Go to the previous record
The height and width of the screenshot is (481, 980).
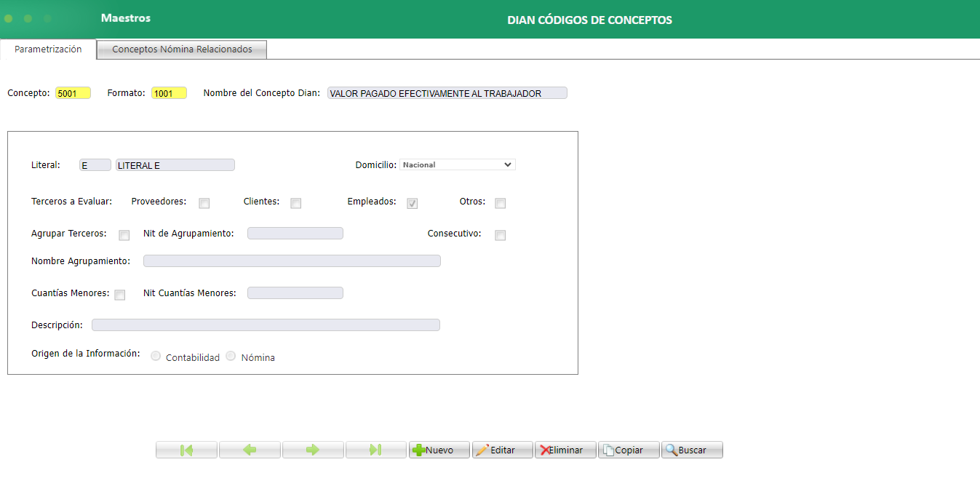coord(250,450)
